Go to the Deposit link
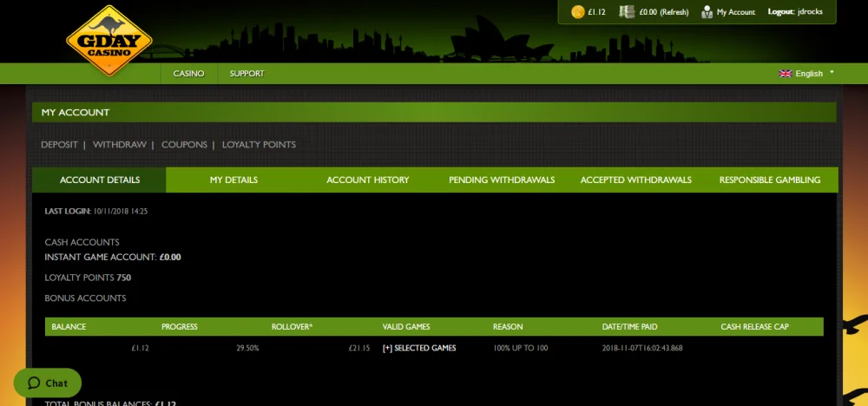The image size is (868, 406). (x=59, y=144)
